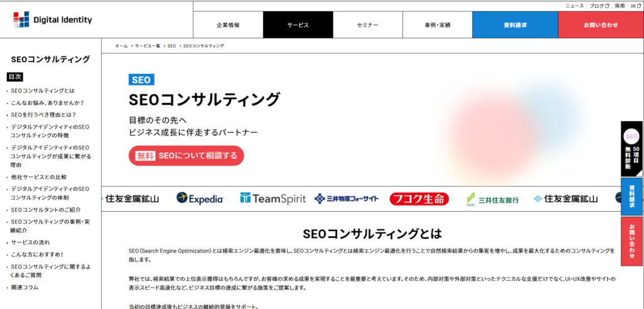Click the Digital Identity logo
Viewport: 644px width, 309px height.
[53, 19]
